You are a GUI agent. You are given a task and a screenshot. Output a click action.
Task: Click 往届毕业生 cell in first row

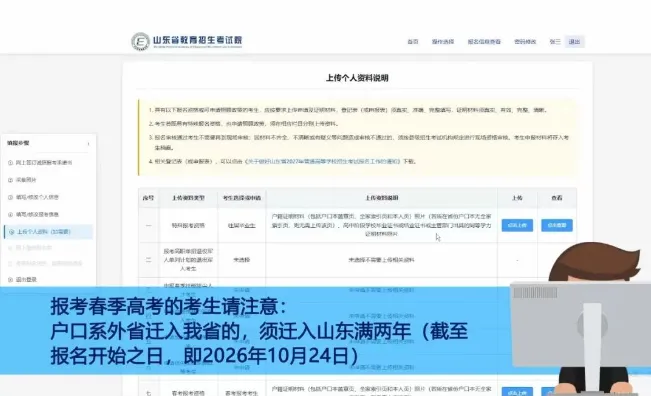242,226
